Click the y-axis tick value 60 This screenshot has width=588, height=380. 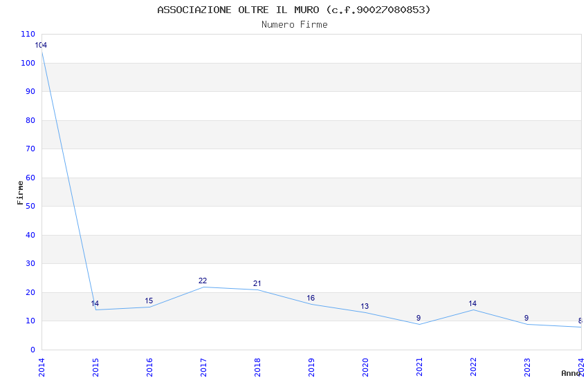click(x=30, y=178)
